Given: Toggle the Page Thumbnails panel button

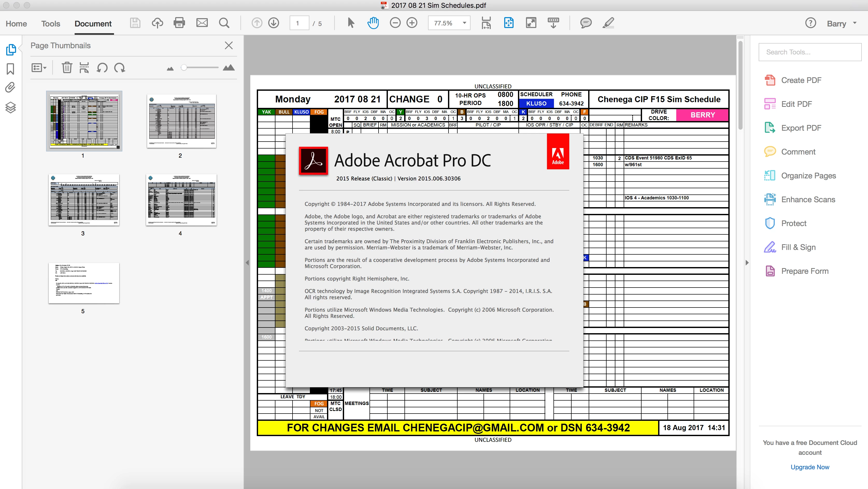Looking at the screenshot, I should point(11,50).
